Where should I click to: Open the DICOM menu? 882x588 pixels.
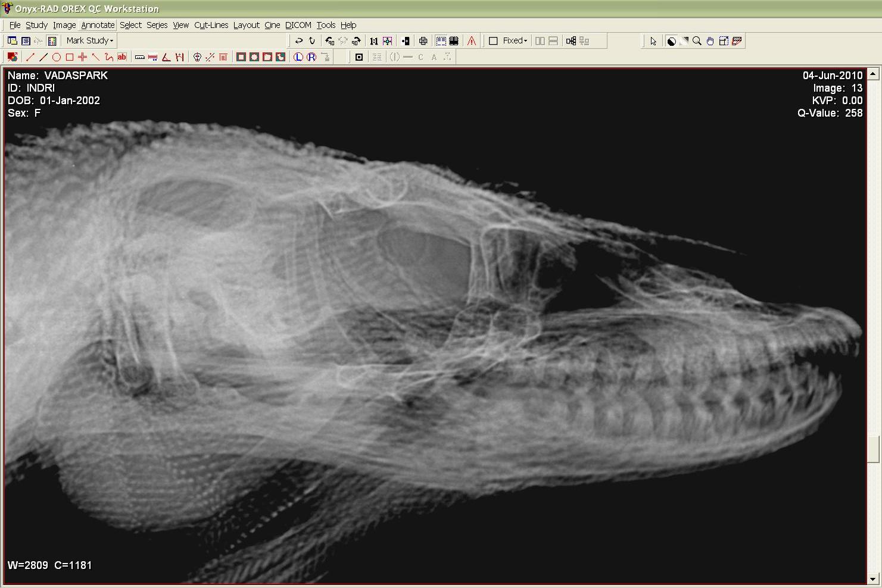(x=298, y=25)
